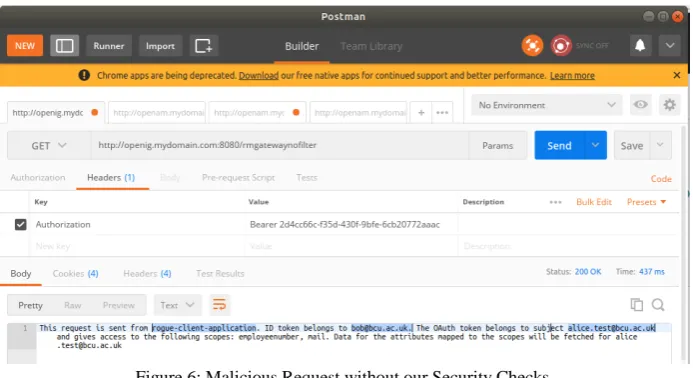Click the response body text area
This screenshot has width=693, height=378.
353,343
